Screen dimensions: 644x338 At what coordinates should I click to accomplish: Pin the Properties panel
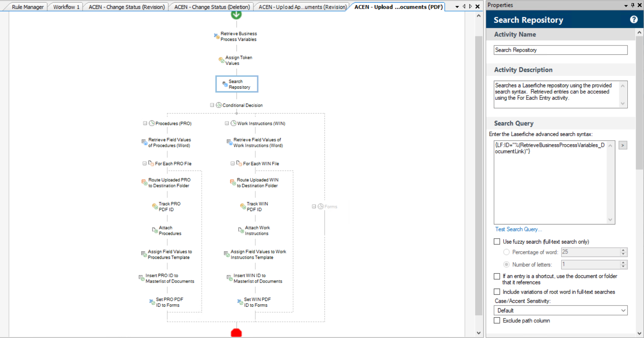(x=633, y=5)
